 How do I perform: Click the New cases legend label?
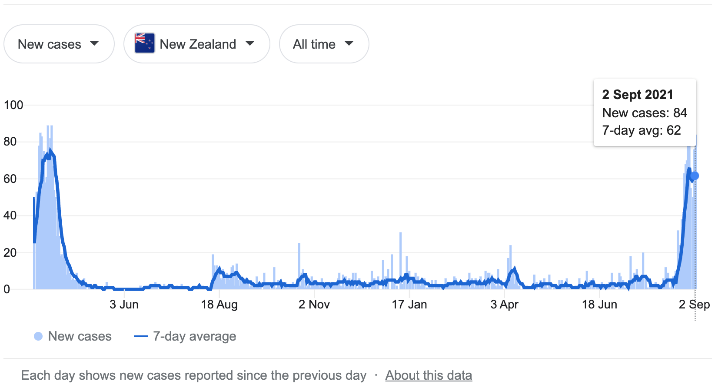coord(80,337)
